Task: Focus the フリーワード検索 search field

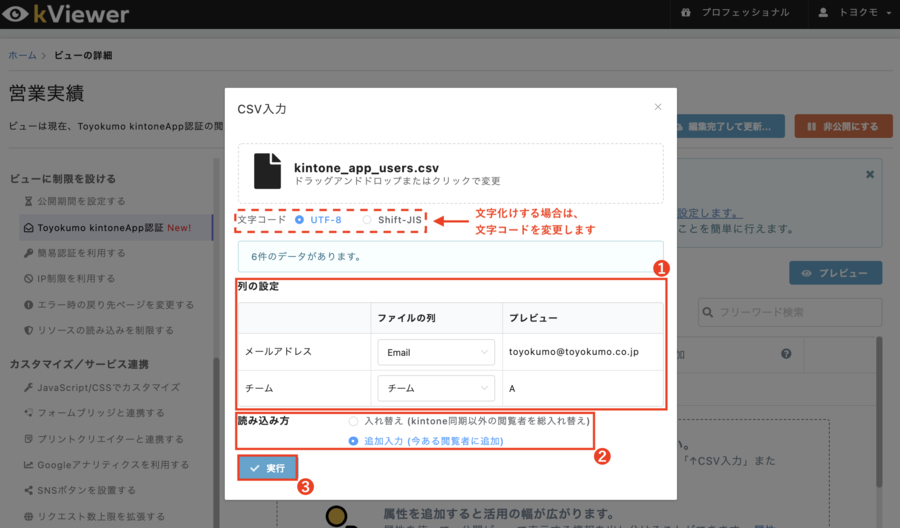Action: (x=790, y=312)
